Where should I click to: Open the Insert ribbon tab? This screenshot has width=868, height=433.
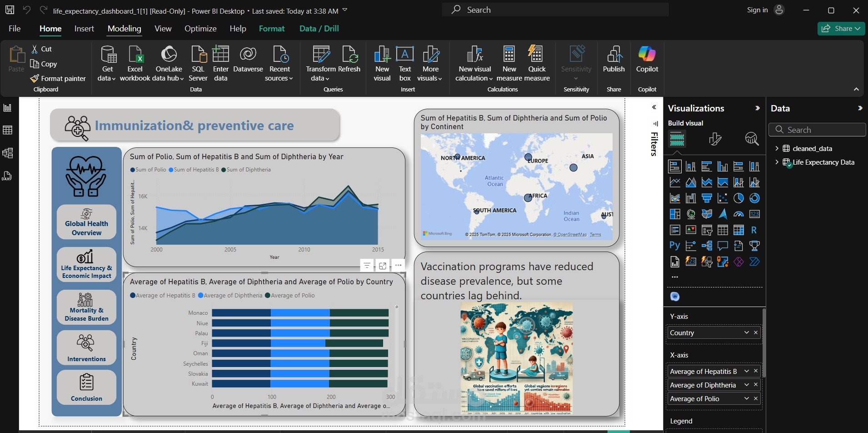(x=84, y=29)
